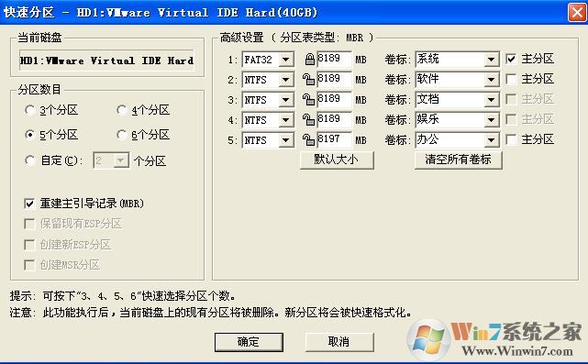Click the size field of partition 4
Screen dimensions: 588x364
[x=335, y=120]
